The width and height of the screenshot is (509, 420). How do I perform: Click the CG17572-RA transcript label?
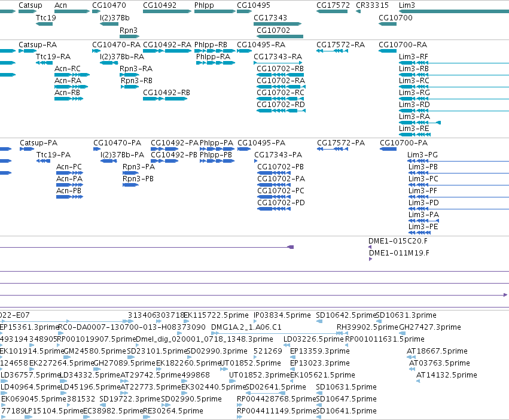click(x=341, y=44)
